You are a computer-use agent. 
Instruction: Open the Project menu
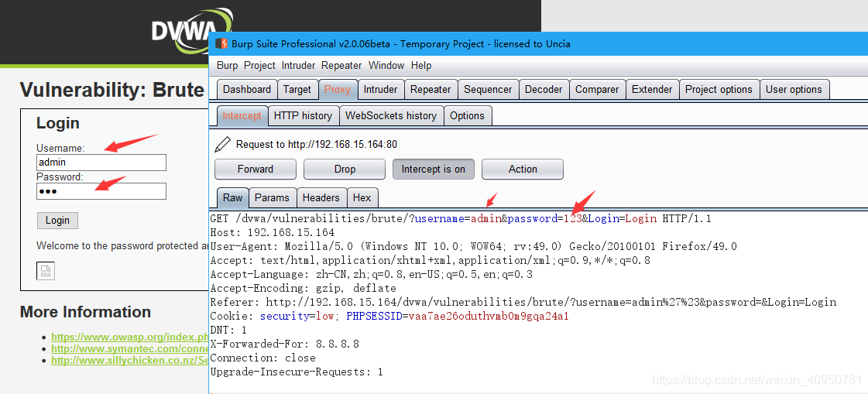[x=259, y=65]
